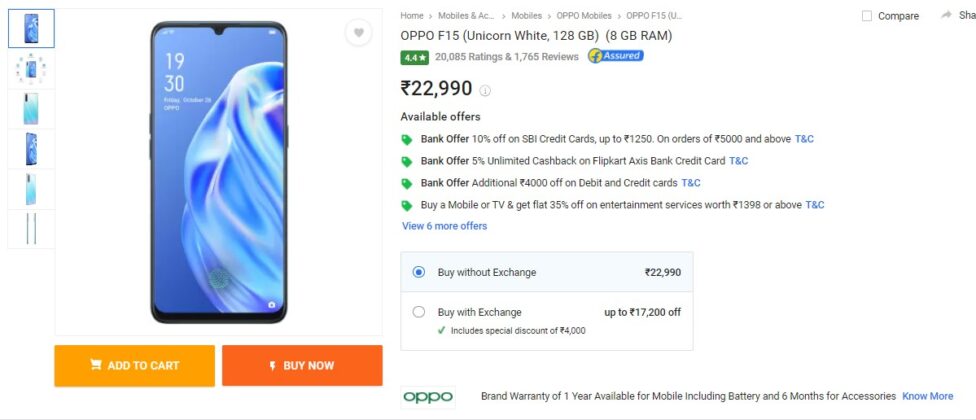
Task: Open OPPO Mobiles breadcrumb link
Action: (x=584, y=16)
